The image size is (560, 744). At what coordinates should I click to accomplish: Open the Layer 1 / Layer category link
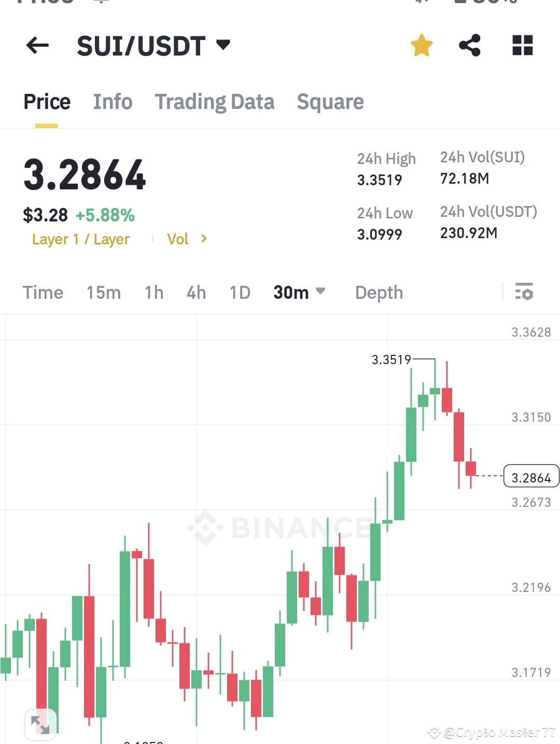[80, 239]
